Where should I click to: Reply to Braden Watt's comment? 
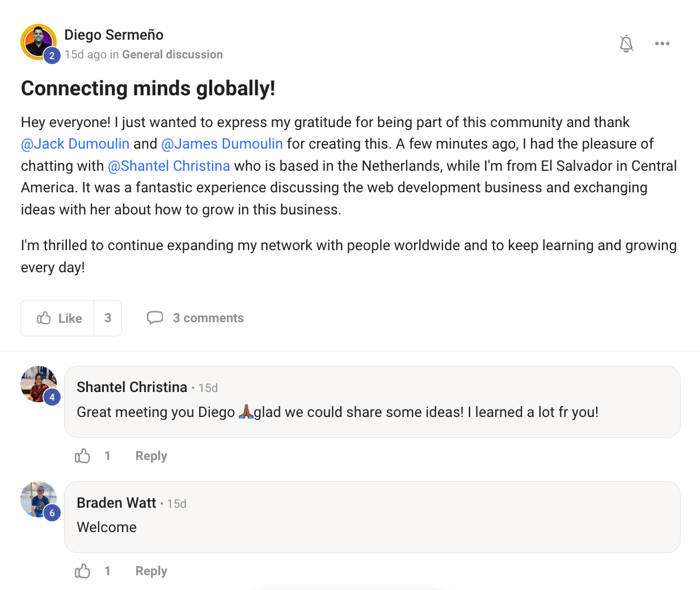(x=151, y=571)
